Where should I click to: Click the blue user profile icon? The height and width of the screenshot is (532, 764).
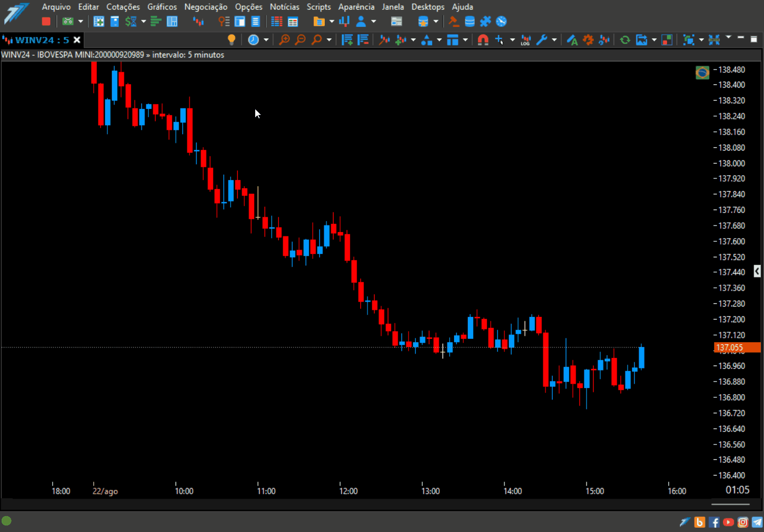[361, 21]
